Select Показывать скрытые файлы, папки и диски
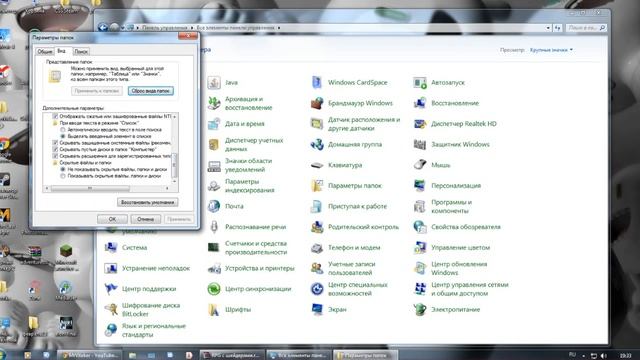This screenshot has height=360, width=640. coord(63,176)
